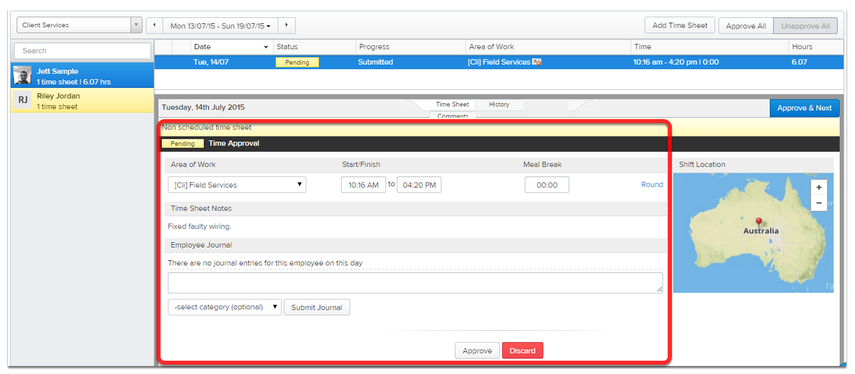This screenshot has height=374, width=855.
Task: Click the Hours column header
Action: (x=815, y=47)
